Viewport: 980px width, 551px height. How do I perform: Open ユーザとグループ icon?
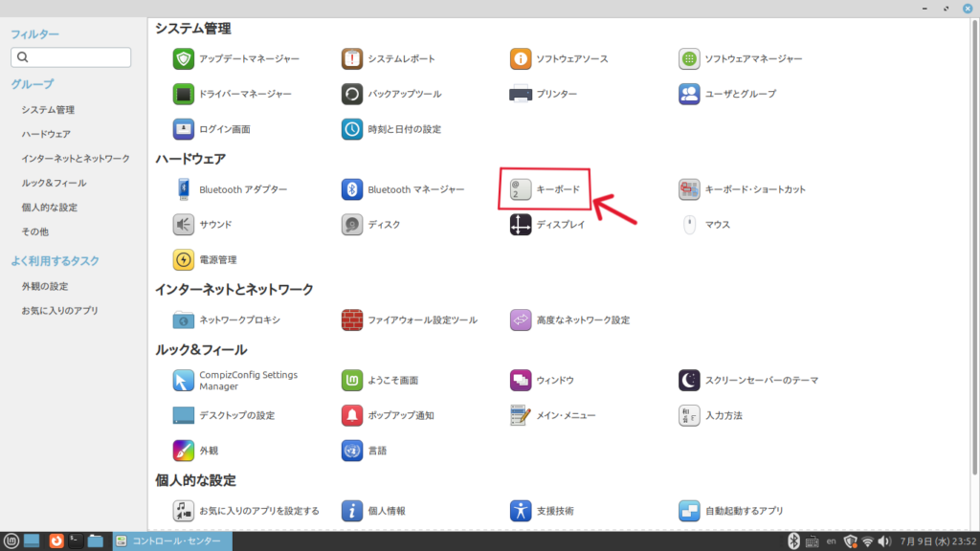[x=689, y=94]
